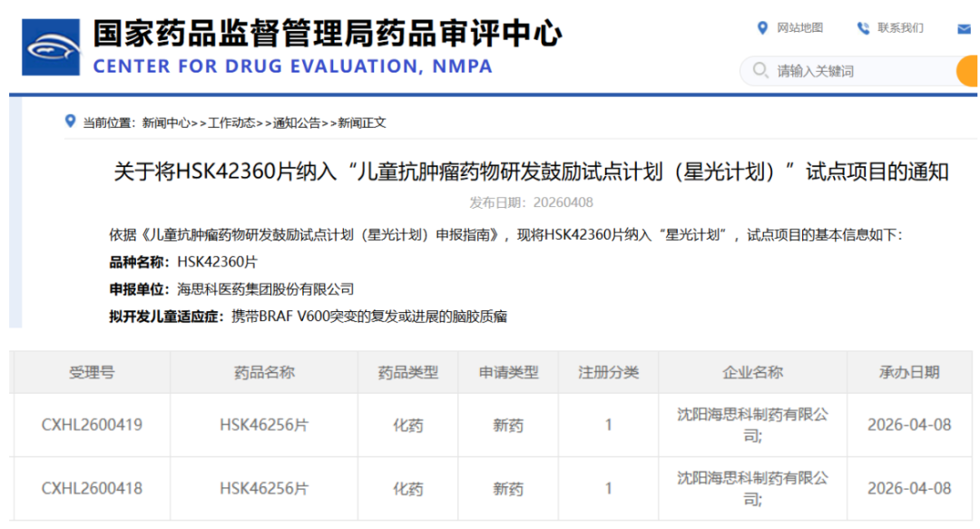Open the 网站地图 link
This screenshot has height=529, width=980.
click(x=799, y=28)
